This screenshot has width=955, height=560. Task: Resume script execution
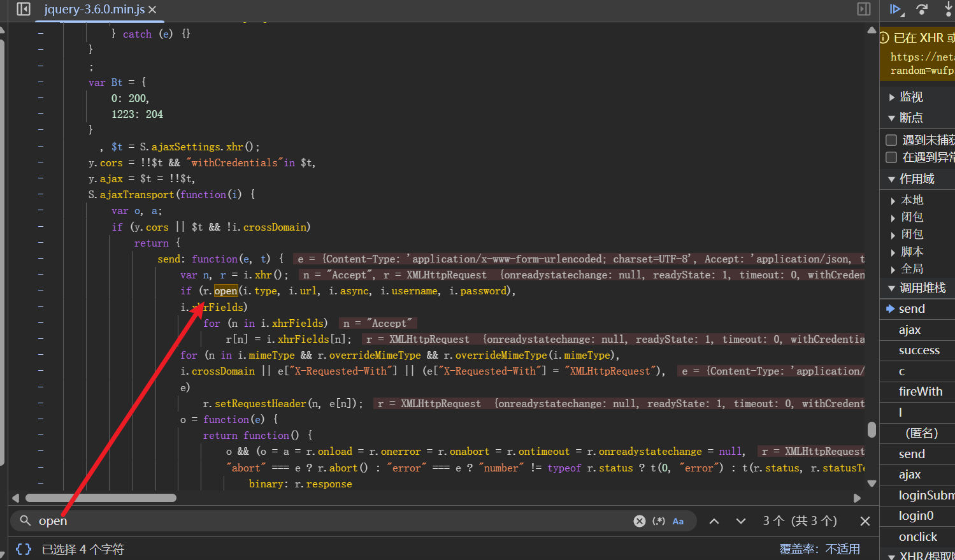(x=896, y=10)
